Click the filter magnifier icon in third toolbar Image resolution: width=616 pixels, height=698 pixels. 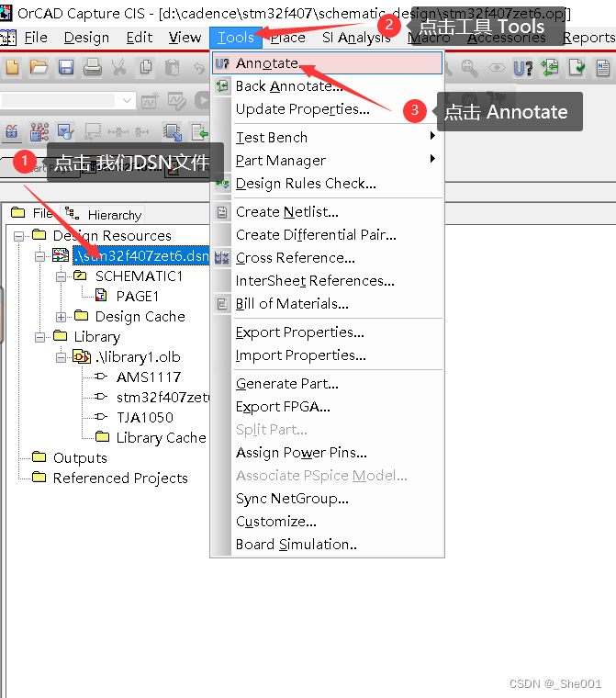(x=66, y=131)
